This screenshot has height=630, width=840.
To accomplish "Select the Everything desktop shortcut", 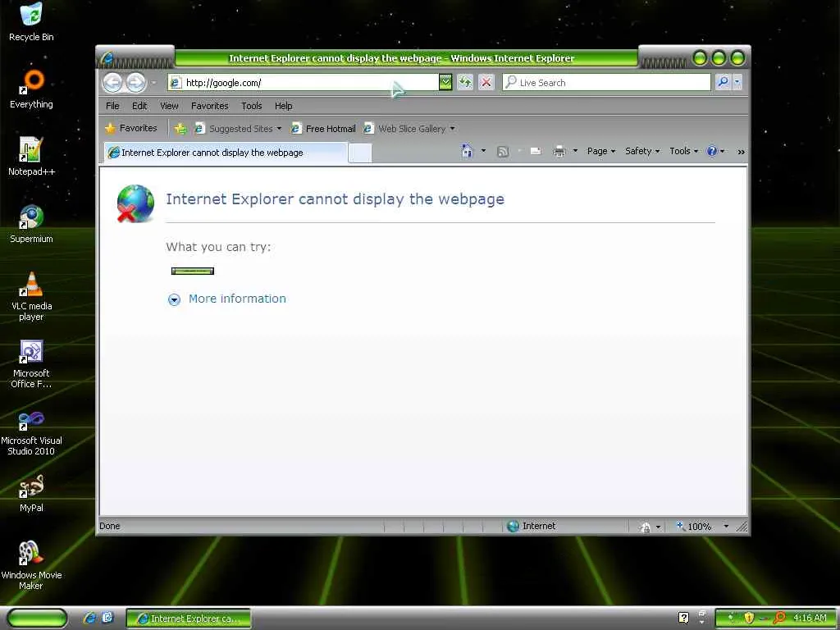I will (32, 89).
